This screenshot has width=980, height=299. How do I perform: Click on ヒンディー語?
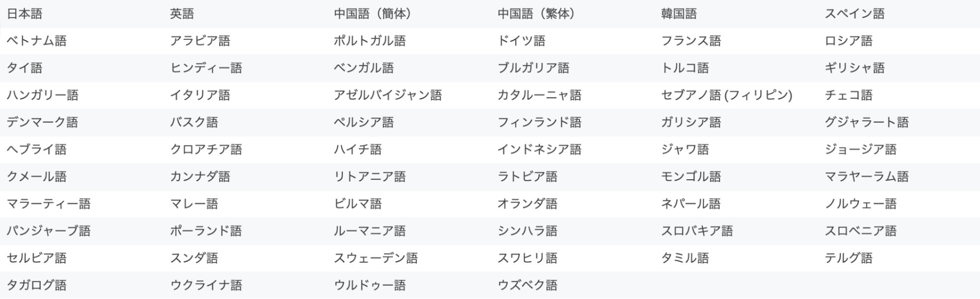(206, 68)
